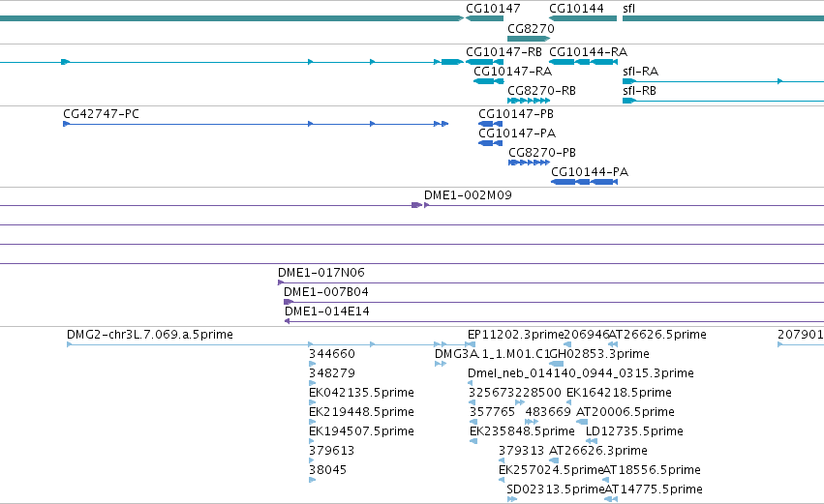Select the CG10147-RB transcript label
824x504 pixels.
(x=504, y=52)
